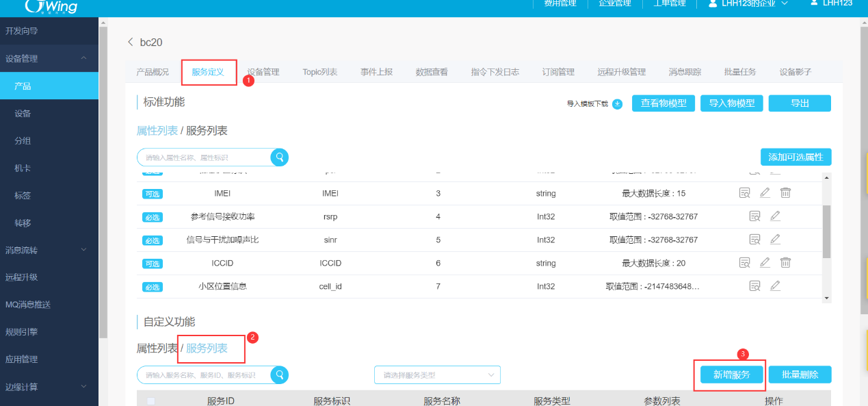
Task: Open 属性列表 under 自定义功能
Action: coord(157,348)
